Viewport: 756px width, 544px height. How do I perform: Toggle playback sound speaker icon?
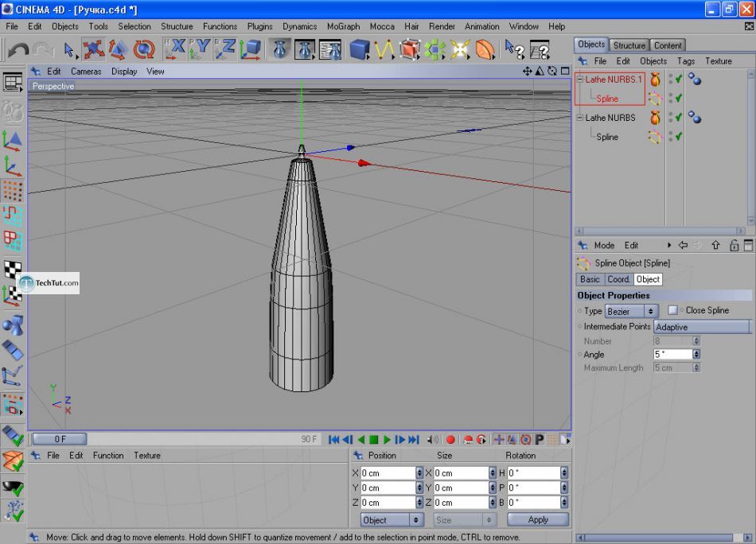pyautogui.click(x=433, y=440)
